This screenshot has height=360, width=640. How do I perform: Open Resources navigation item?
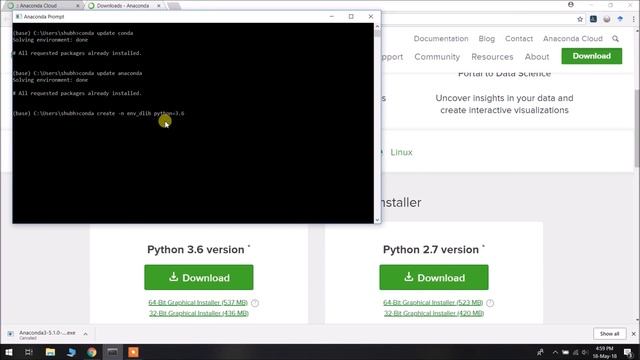click(492, 57)
